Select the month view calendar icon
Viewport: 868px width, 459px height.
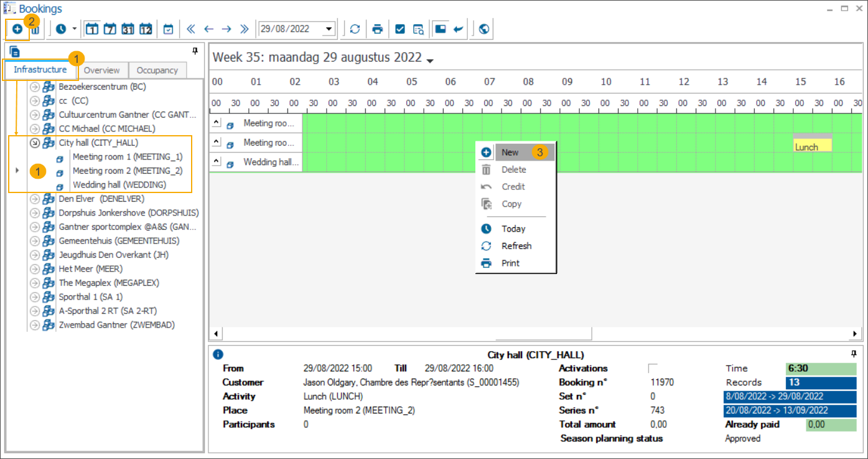tap(128, 28)
